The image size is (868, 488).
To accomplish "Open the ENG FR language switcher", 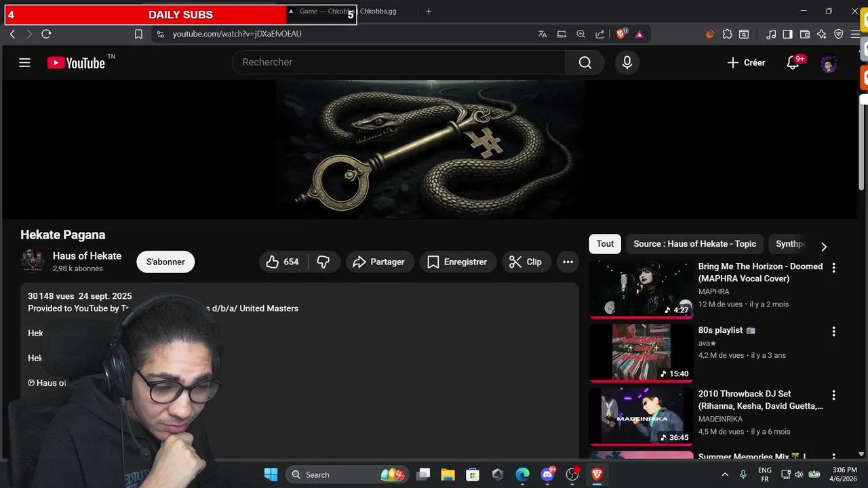I will point(764,474).
